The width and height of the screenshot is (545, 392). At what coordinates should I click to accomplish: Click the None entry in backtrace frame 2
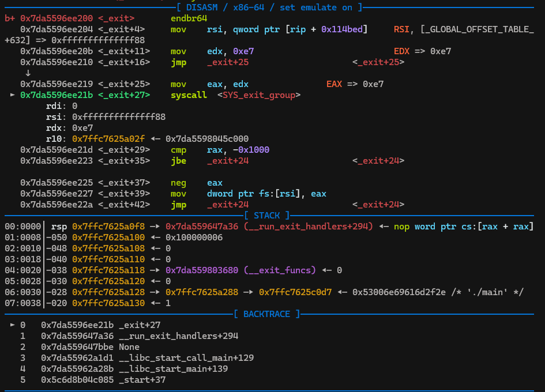(130, 347)
